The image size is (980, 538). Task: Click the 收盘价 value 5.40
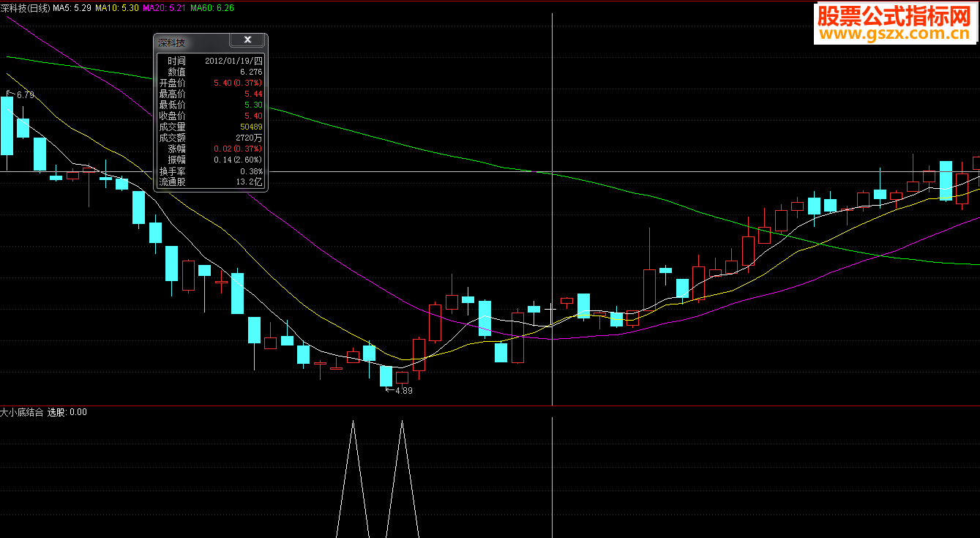pyautogui.click(x=253, y=116)
